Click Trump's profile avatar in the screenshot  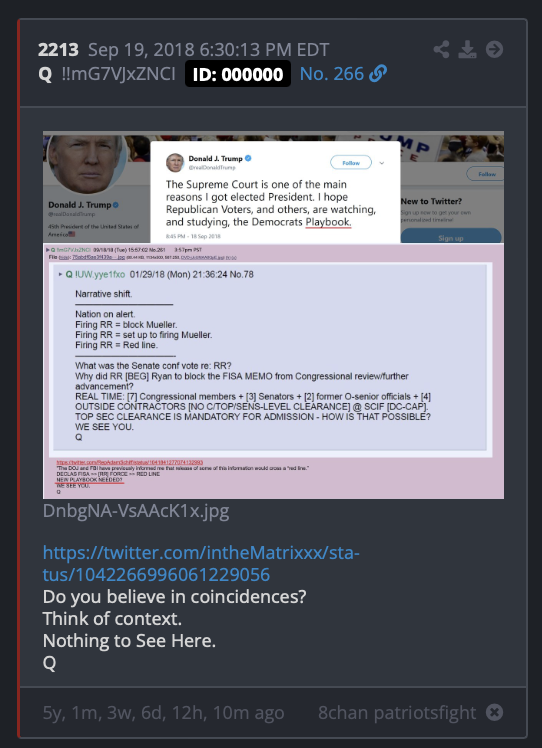[87, 163]
